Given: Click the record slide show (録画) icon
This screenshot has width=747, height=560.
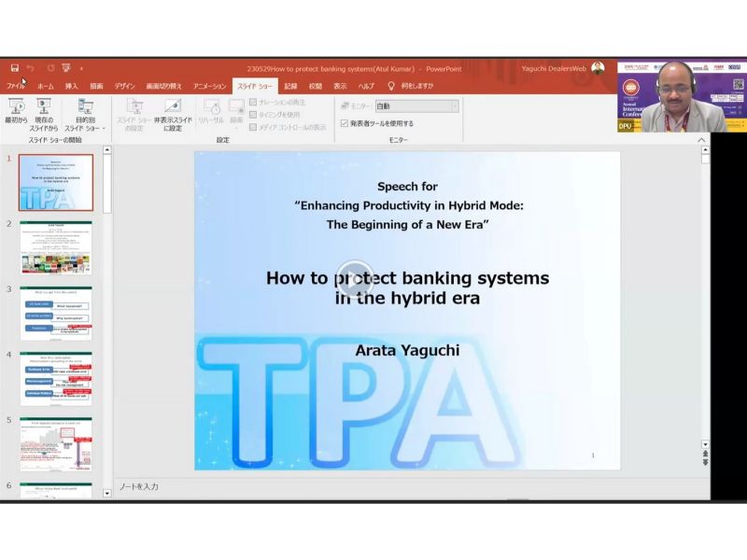Looking at the screenshot, I should tap(236, 113).
